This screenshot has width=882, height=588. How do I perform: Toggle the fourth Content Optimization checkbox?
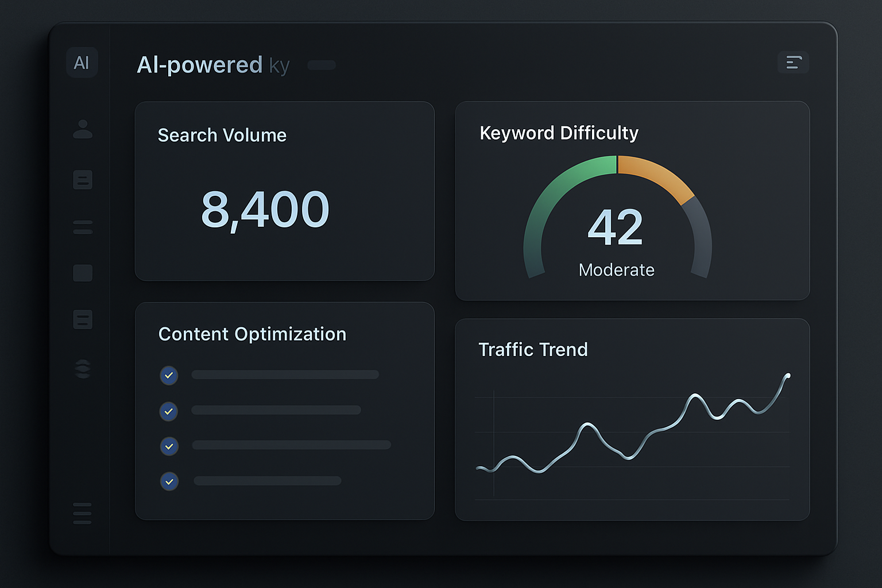pyautogui.click(x=169, y=481)
